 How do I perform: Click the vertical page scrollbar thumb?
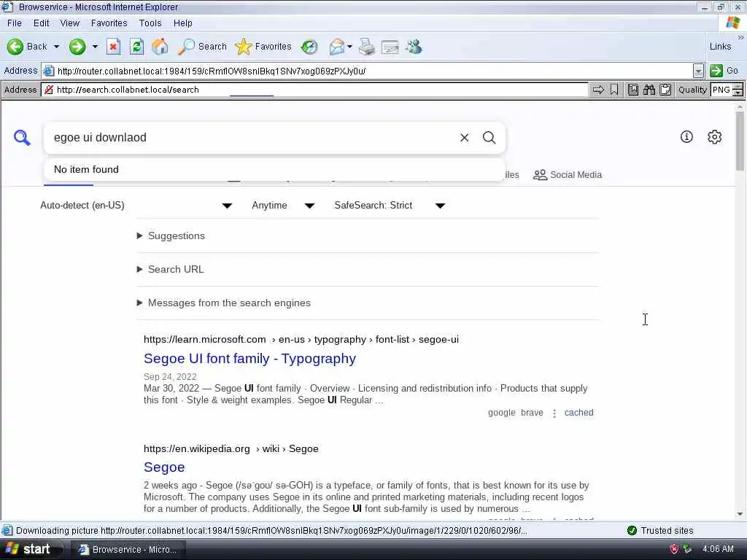pos(740,141)
